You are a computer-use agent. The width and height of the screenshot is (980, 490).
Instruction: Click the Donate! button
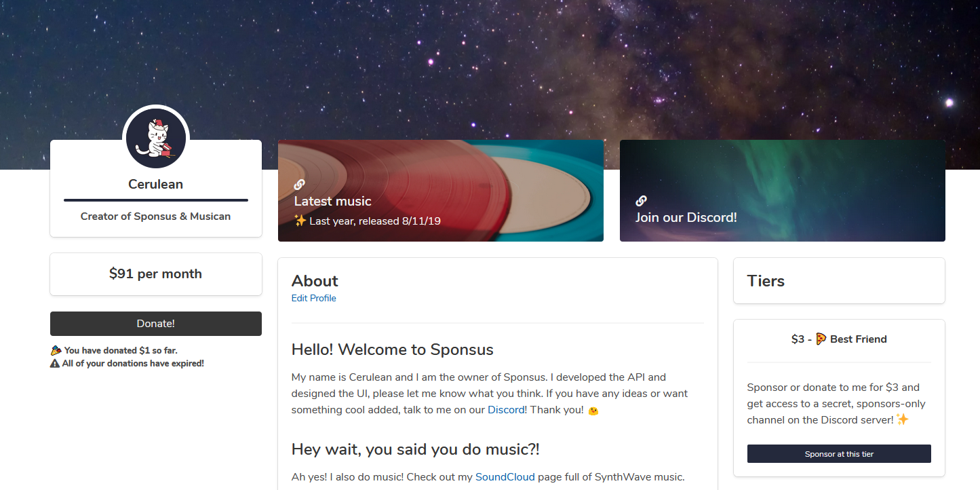tap(156, 324)
